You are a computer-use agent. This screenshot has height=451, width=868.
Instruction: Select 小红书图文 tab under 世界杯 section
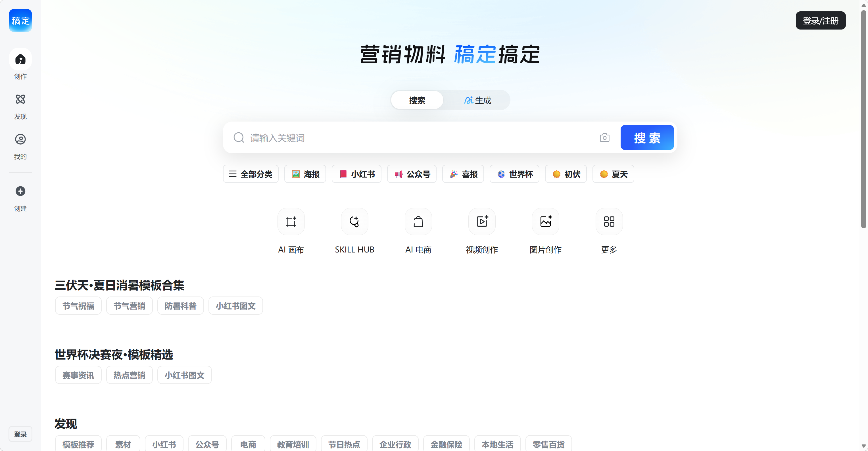(x=184, y=375)
